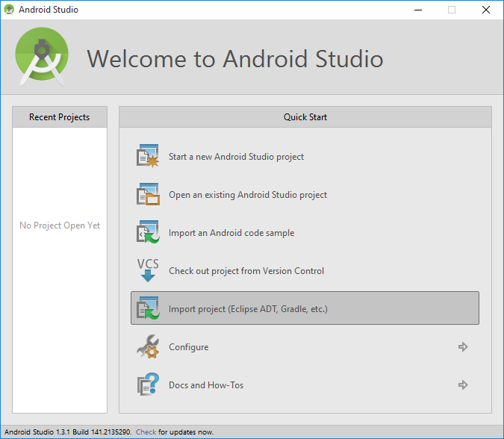Start a new Android Studio project
The height and width of the screenshot is (439, 504).
[305, 156]
